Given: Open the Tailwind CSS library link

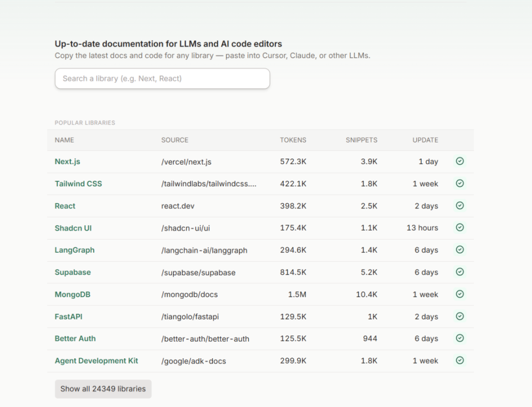Looking at the screenshot, I should pyautogui.click(x=78, y=184).
